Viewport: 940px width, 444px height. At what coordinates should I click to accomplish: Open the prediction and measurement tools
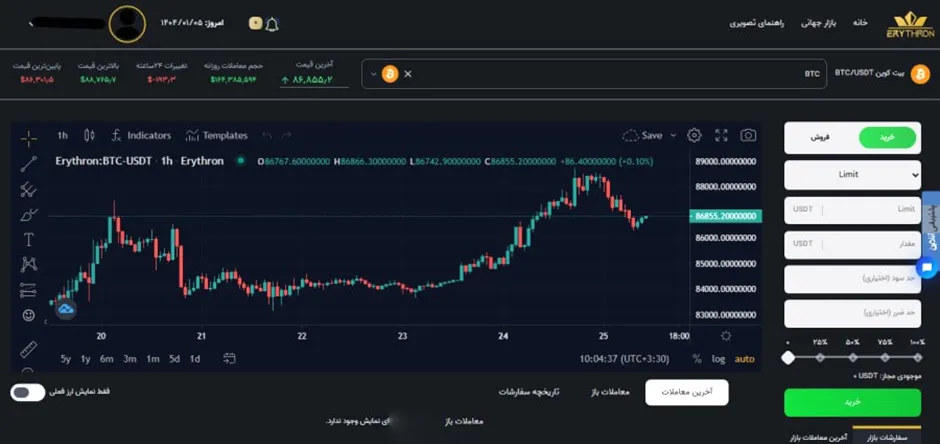28,290
